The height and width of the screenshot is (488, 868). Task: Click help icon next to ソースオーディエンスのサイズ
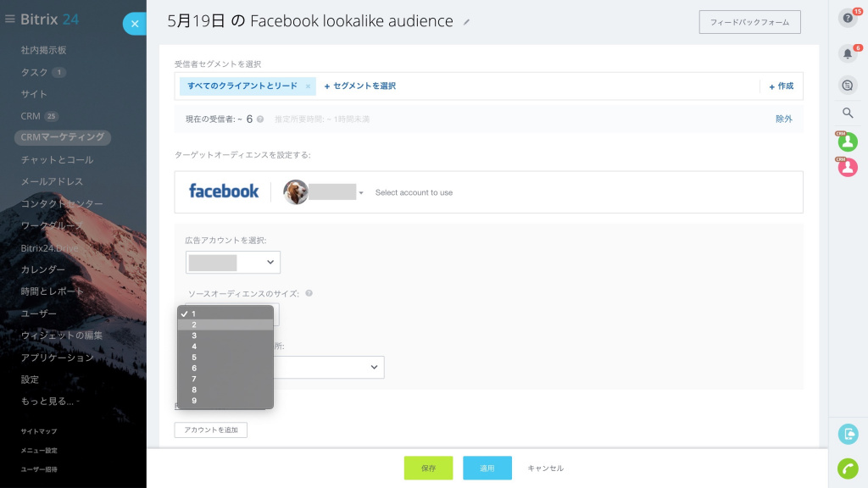[x=309, y=293]
